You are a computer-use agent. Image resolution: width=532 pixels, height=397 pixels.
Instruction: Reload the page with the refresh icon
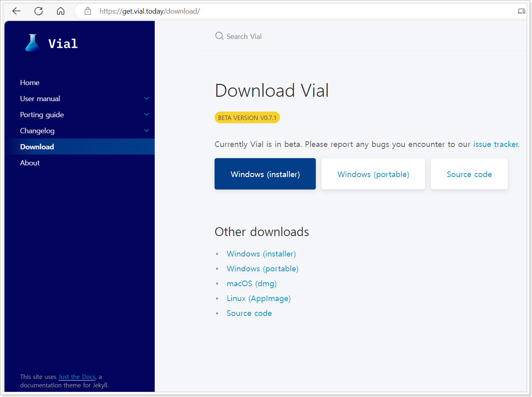[x=39, y=11]
